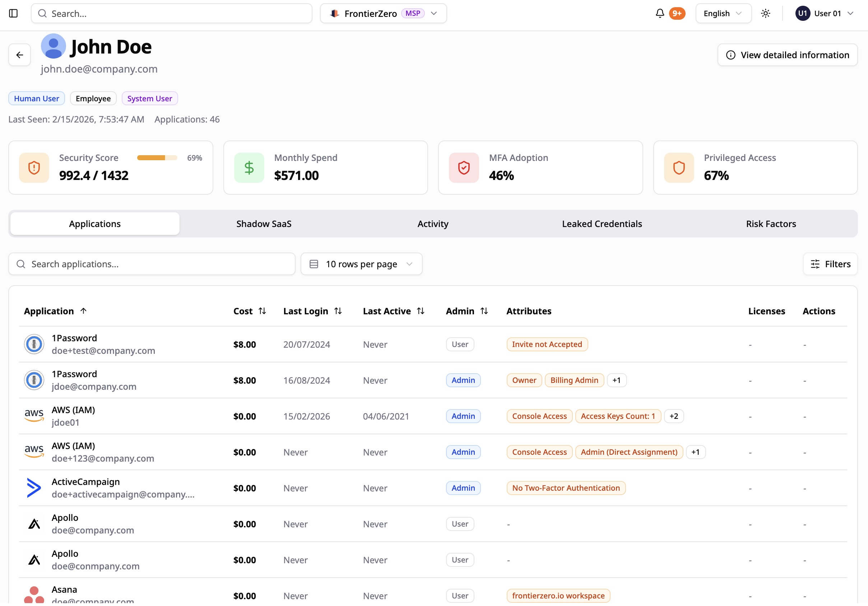The height and width of the screenshot is (606, 868).
Task: Click the Security Score progress bar
Action: pos(157,158)
